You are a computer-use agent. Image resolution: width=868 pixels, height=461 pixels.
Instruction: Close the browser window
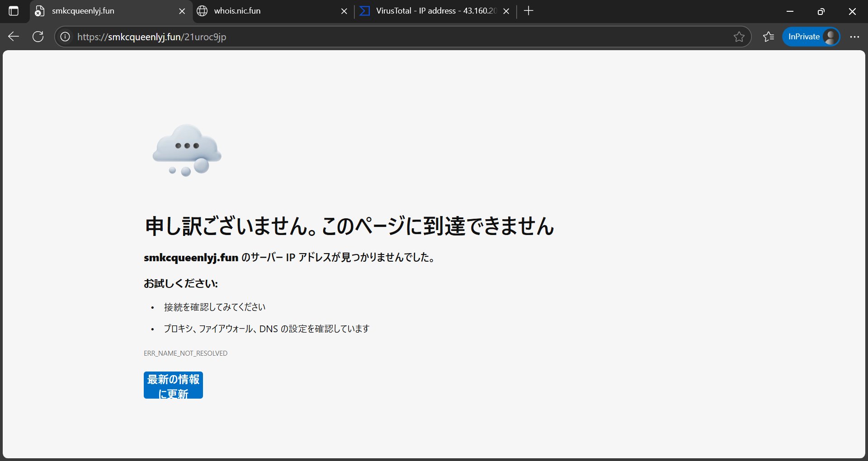852,11
